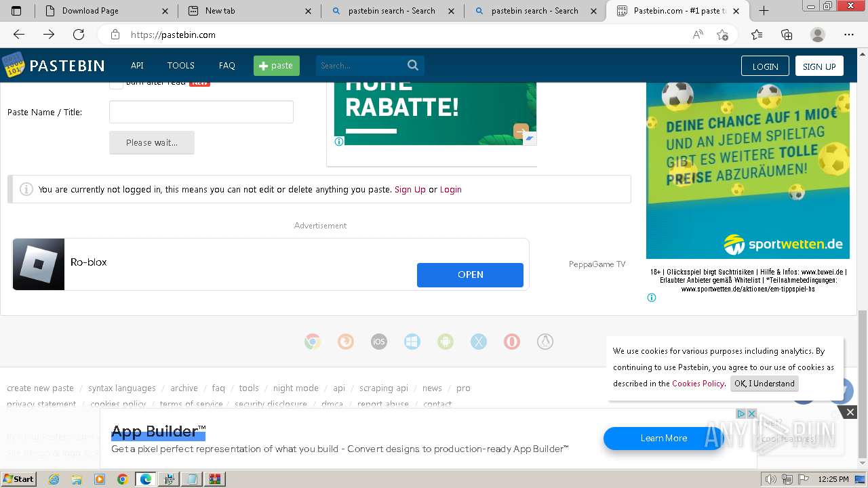The image size is (868, 488).
Task: Click the faq footer link
Action: click(x=218, y=388)
